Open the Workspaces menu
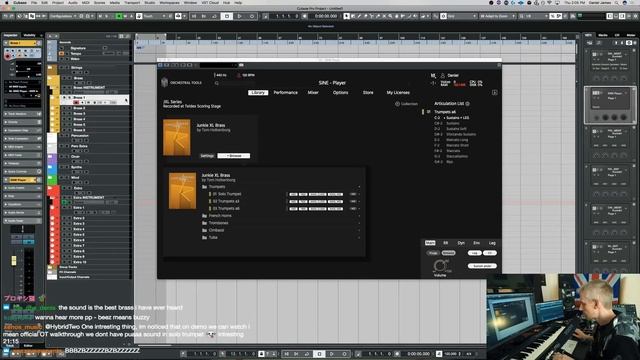The width and height of the screenshot is (640, 360). coord(169,2)
